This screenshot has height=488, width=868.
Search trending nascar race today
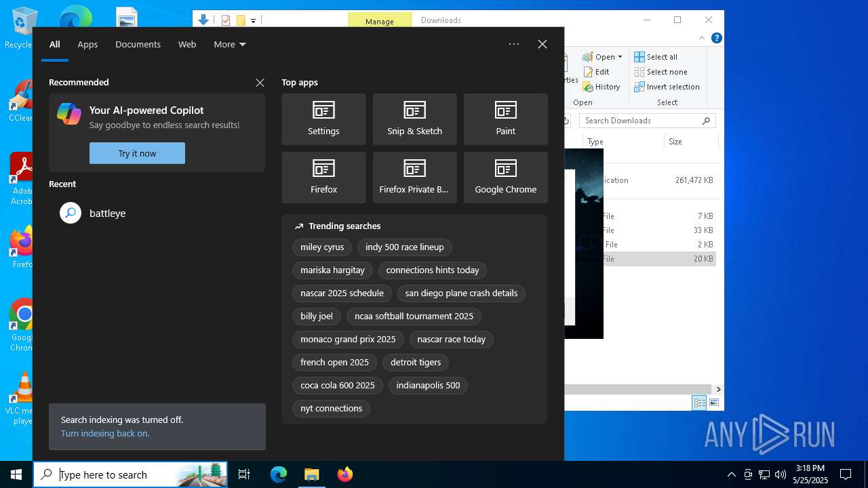[452, 340]
